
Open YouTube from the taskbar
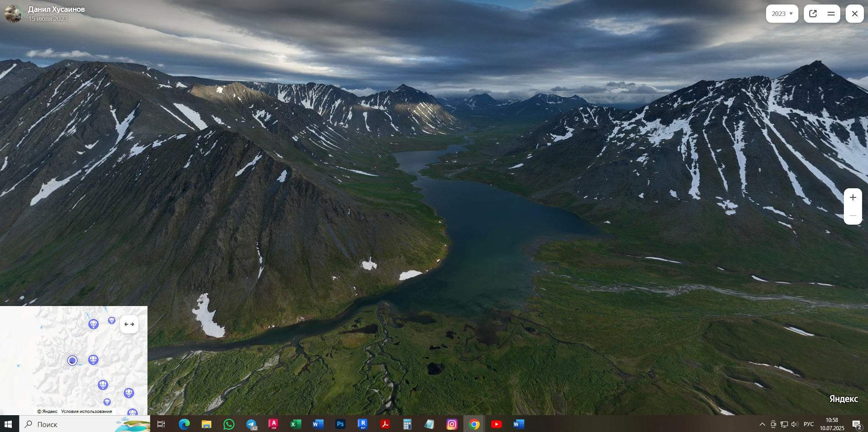coord(497,424)
